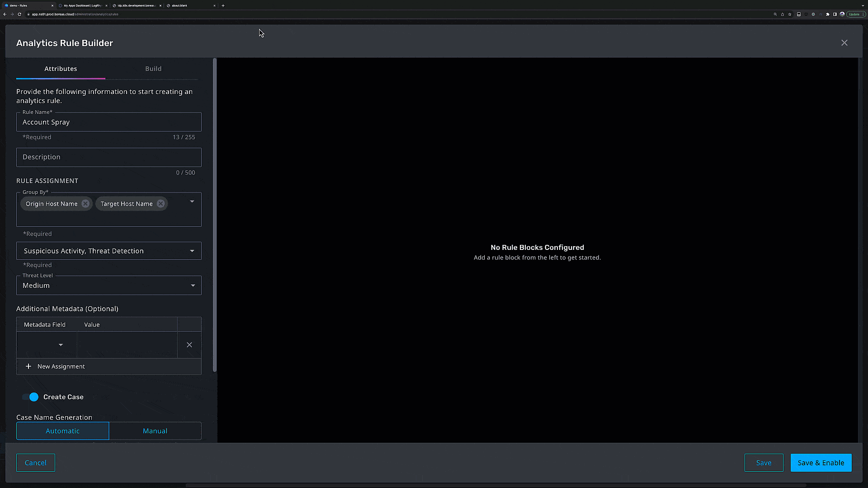The image size is (868, 488).
Task: Click into the Description field
Action: (x=108, y=157)
